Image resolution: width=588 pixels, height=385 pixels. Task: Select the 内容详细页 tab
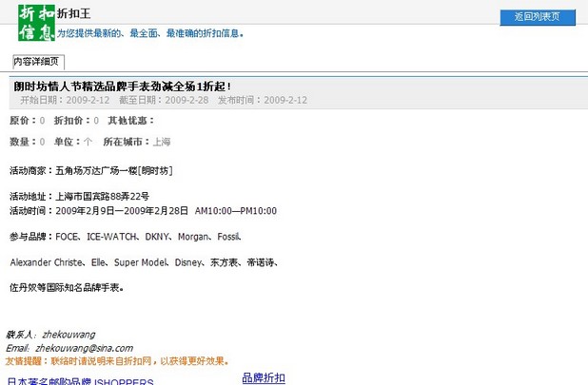(x=38, y=62)
